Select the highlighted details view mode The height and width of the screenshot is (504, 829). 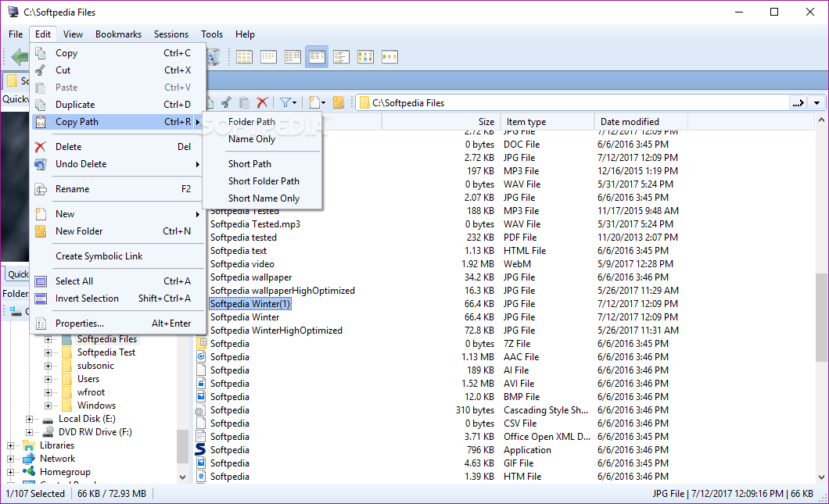[x=317, y=56]
